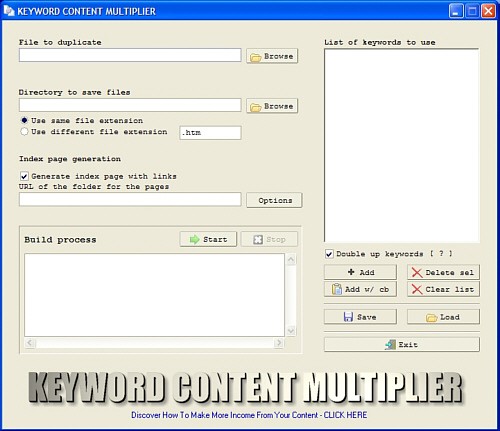Click the application icon in title bar

coord(9,11)
